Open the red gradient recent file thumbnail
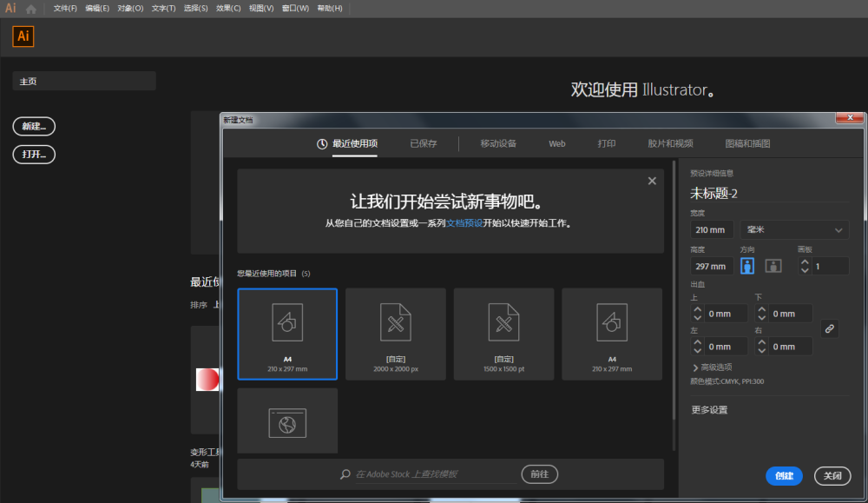This screenshot has height=503, width=868. 207,380
